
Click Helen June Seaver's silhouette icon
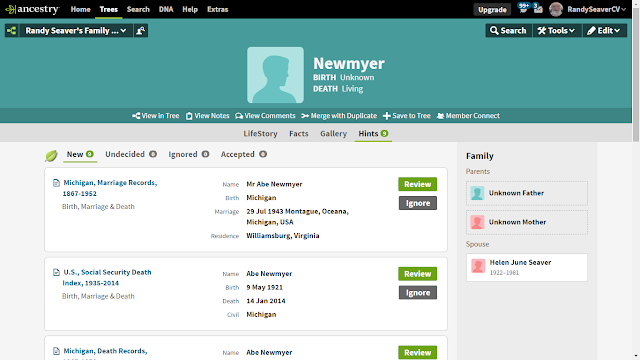pos(478,266)
